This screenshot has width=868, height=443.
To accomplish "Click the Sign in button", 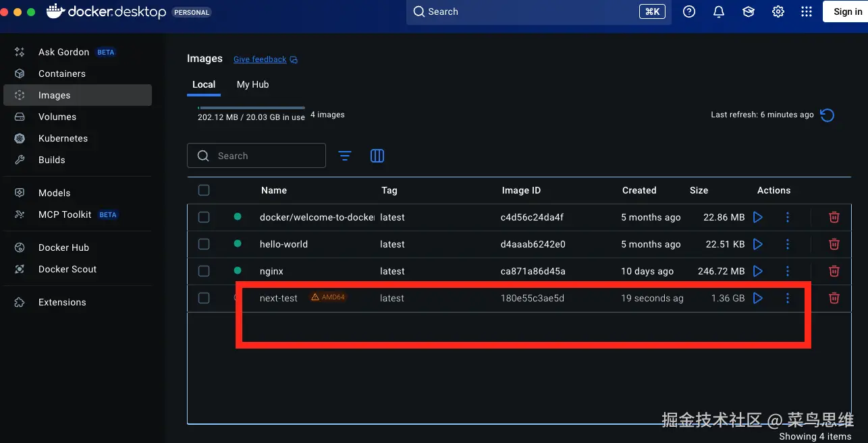I will click(x=847, y=11).
